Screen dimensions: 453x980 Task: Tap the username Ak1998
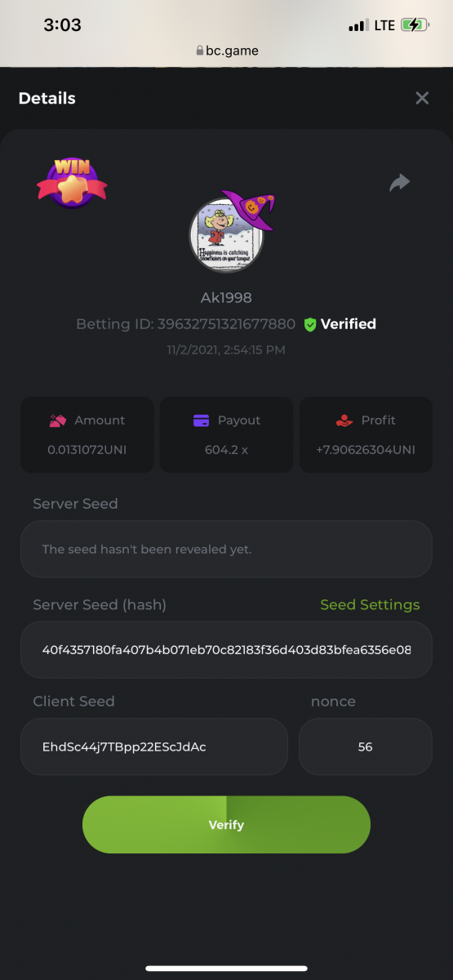226,297
